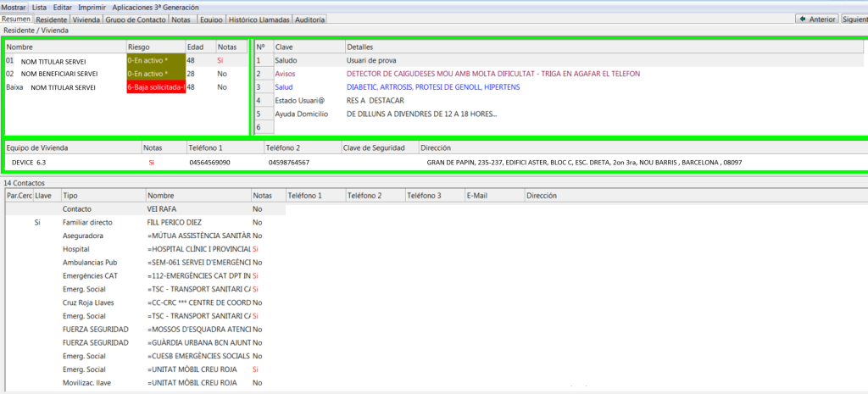Select the DEVICE 6.3 equipment row
Viewport: 868px width, 394px height.
(x=30, y=162)
